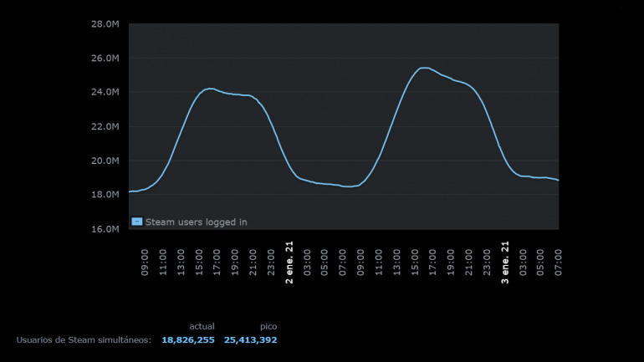
Task: Toggle the Steam users logged in legend box
Action: (137, 222)
